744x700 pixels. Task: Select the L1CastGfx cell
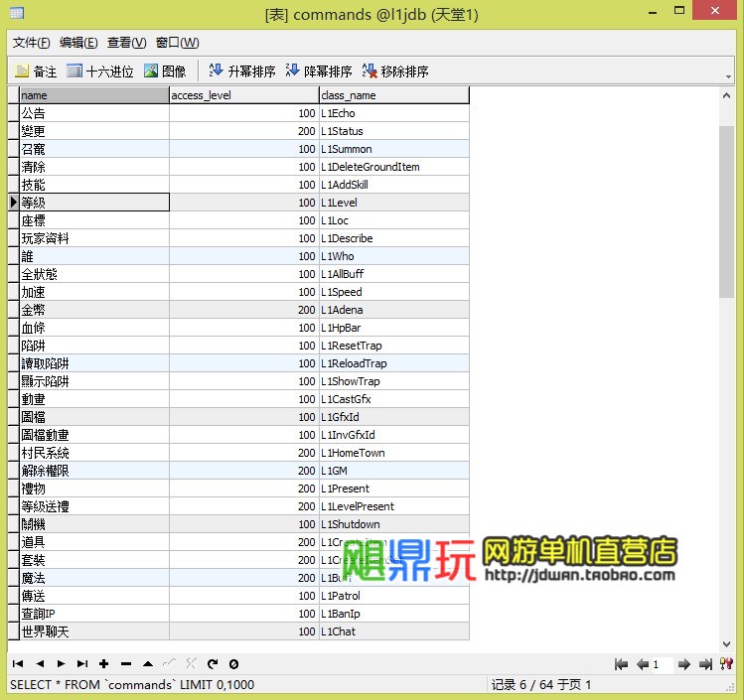pos(394,399)
